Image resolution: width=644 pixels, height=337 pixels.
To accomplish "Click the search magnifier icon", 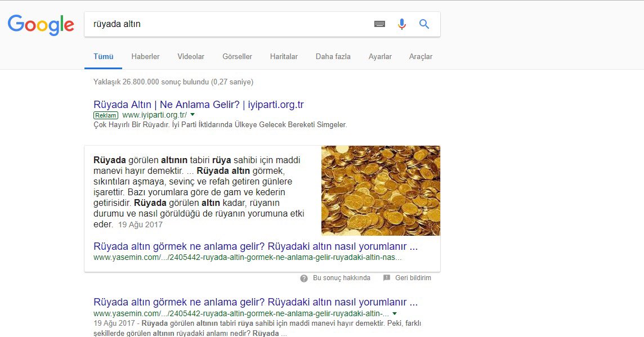I will pos(424,24).
